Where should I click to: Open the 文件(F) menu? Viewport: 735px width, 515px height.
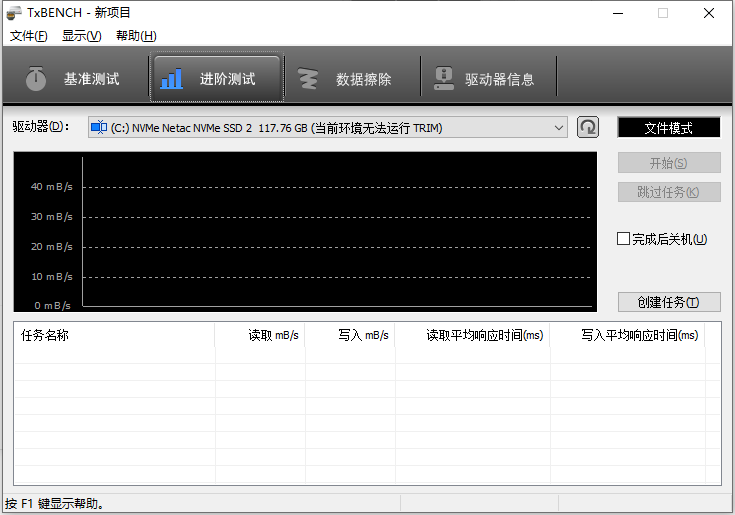pos(29,36)
